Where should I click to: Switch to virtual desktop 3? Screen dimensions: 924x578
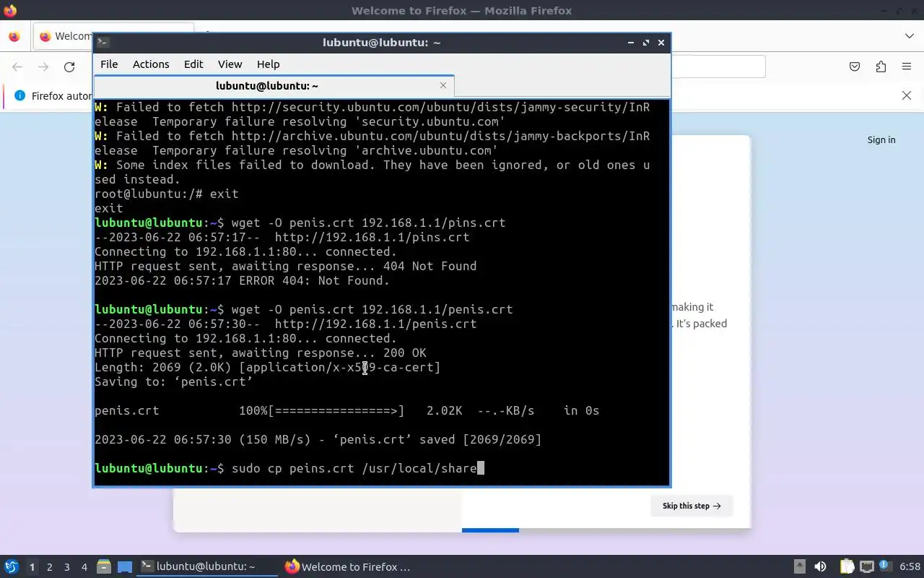66,567
